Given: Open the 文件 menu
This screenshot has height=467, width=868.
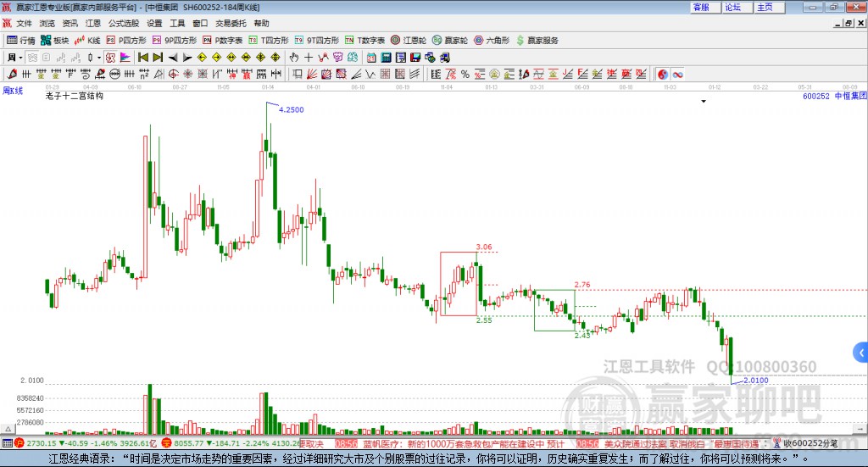Looking at the screenshot, I should [x=24, y=23].
